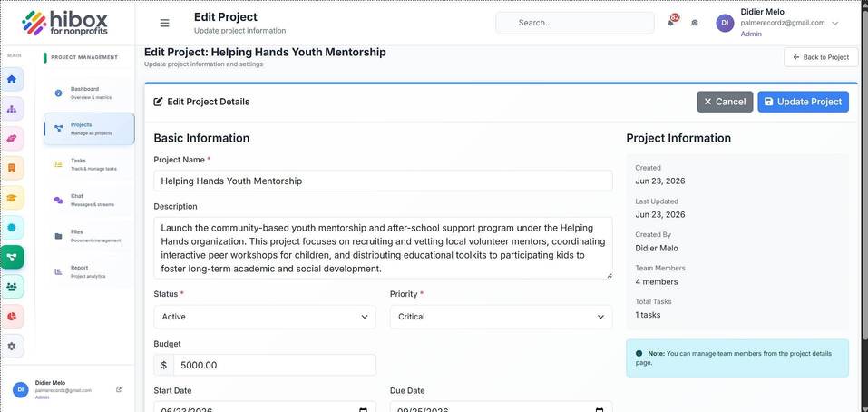Open the graduation cap training icon
The height and width of the screenshot is (412, 868).
point(12,198)
